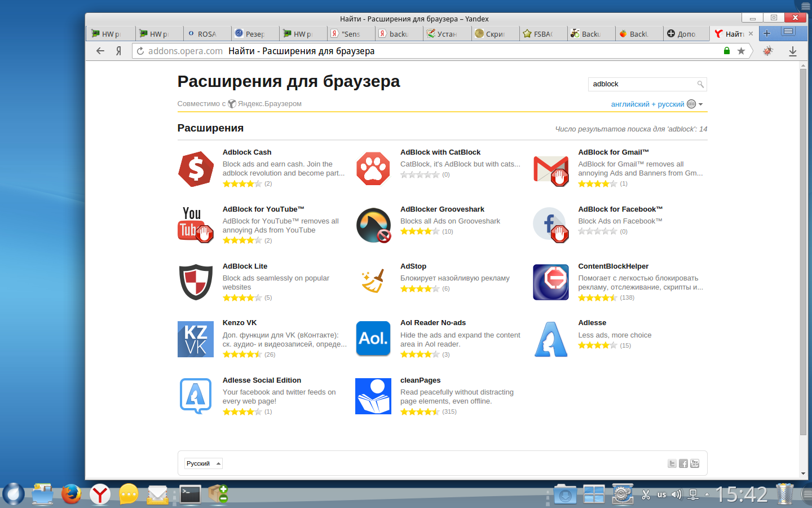
Task: Click the 'Расширения для браузера' page heading
Action: [x=289, y=82]
